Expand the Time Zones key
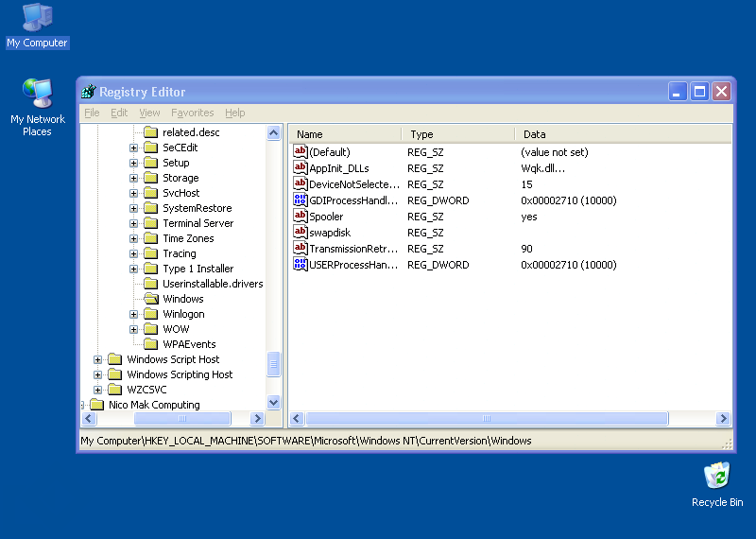 133,239
